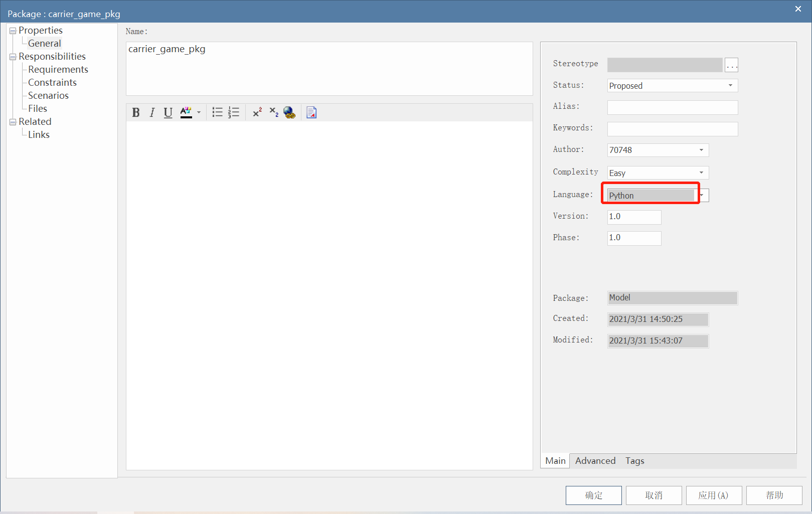The width and height of the screenshot is (812, 514).
Task: Click the Stereotype field
Action: pyautogui.click(x=665, y=65)
